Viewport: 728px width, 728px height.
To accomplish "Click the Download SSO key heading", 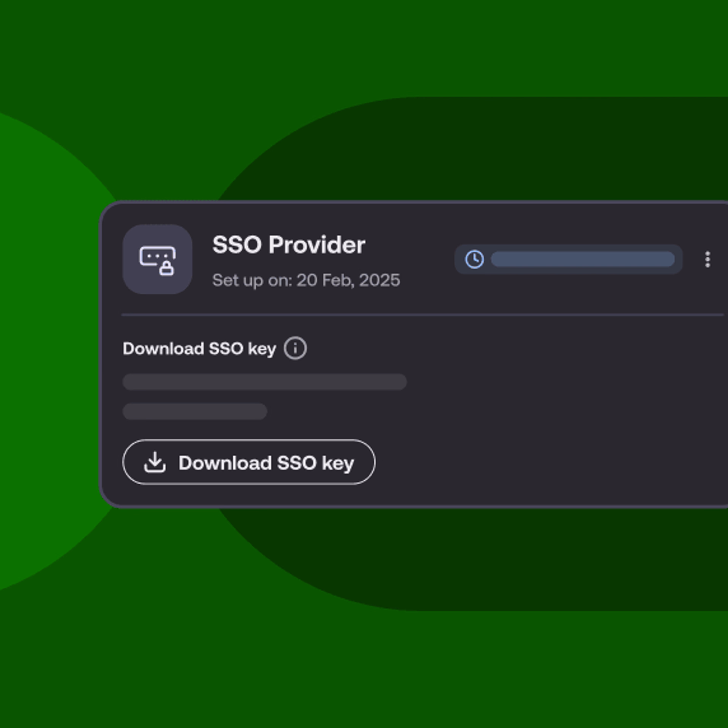I will click(x=199, y=349).
